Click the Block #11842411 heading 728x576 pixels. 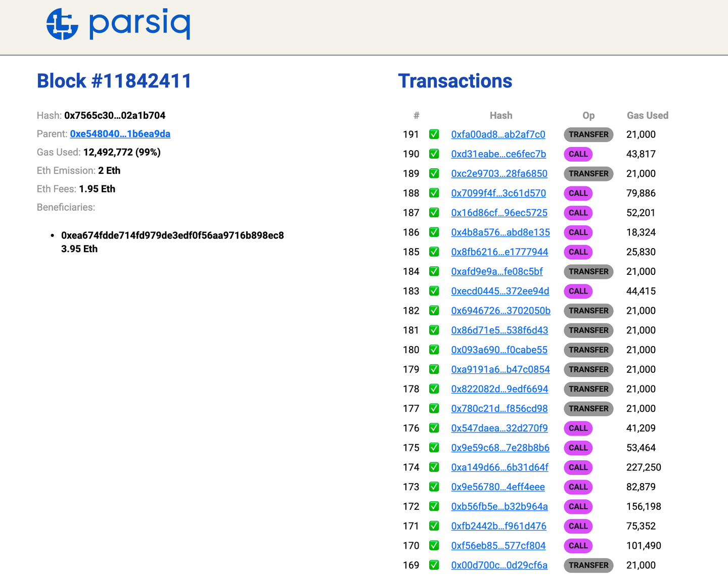click(x=114, y=81)
